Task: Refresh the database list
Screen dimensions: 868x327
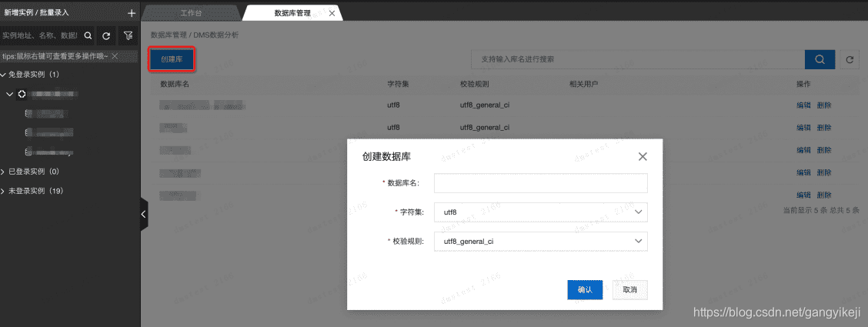Action: 850,59
